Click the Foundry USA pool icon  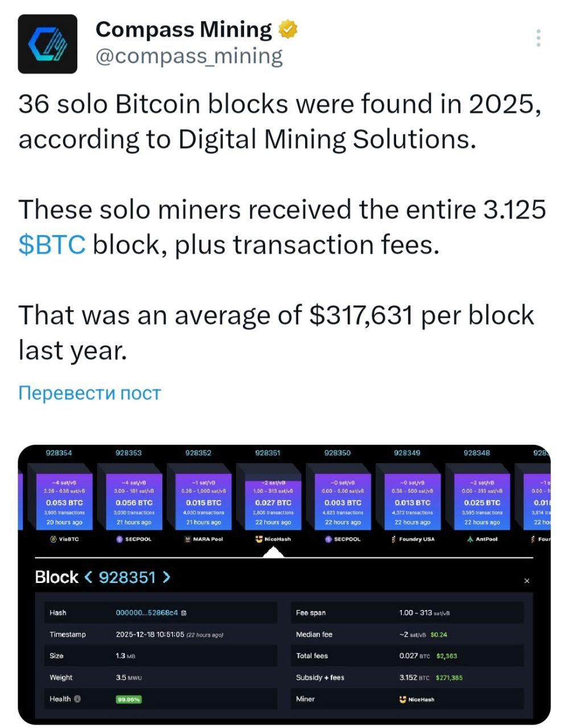pos(393,539)
